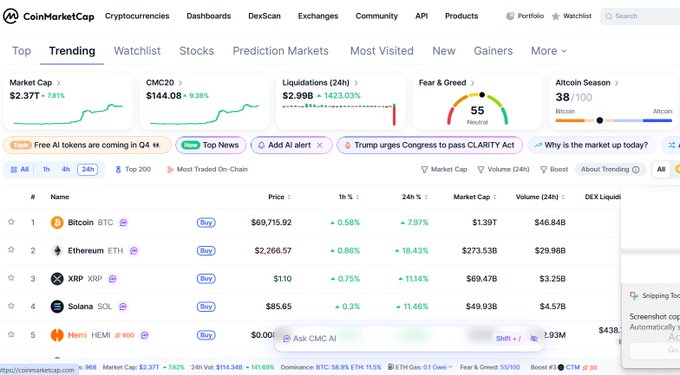This screenshot has height=375, width=680.
Task: Switch to the Prediction Markets tab
Action: click(x=281, y=51)
